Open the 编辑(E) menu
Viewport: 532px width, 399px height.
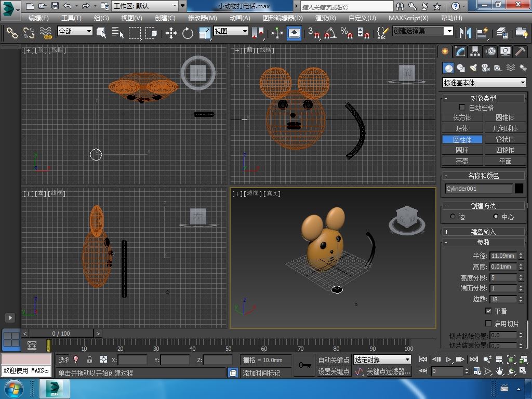pos(38,18)
